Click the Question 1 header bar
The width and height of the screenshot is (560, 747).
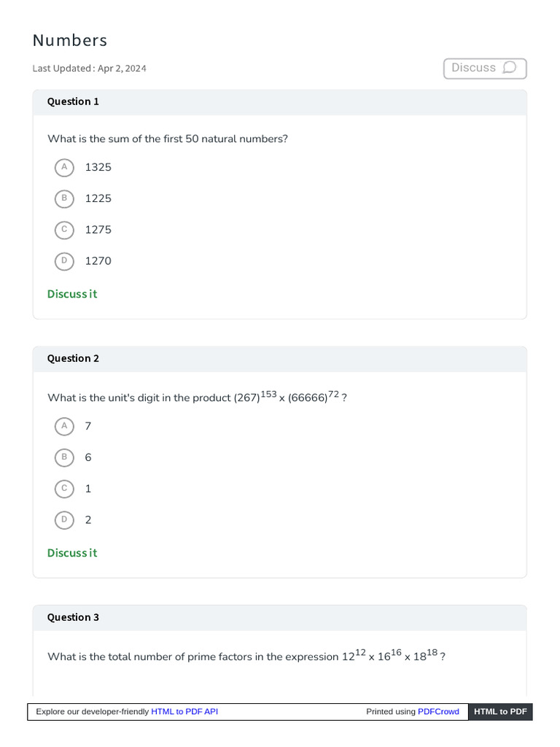click(x=279, y=102)
